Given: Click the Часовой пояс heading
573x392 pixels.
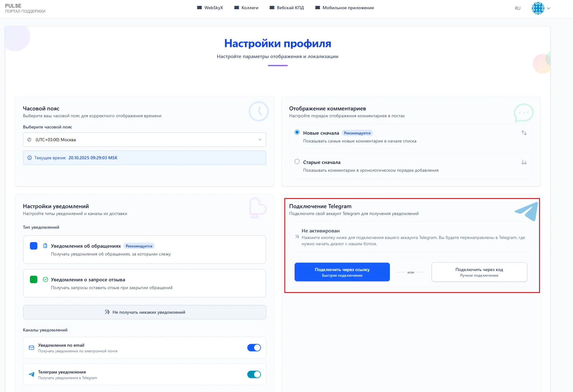Looking at the screenshot, I should [41, 109].
